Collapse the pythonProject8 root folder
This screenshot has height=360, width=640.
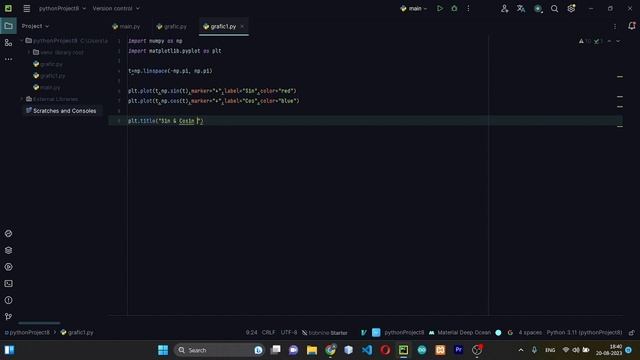[22, 41]
